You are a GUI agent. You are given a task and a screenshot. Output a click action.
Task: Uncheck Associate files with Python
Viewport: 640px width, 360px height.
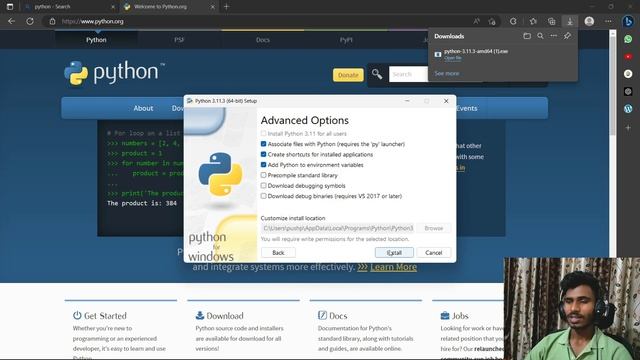click(264, 144)
